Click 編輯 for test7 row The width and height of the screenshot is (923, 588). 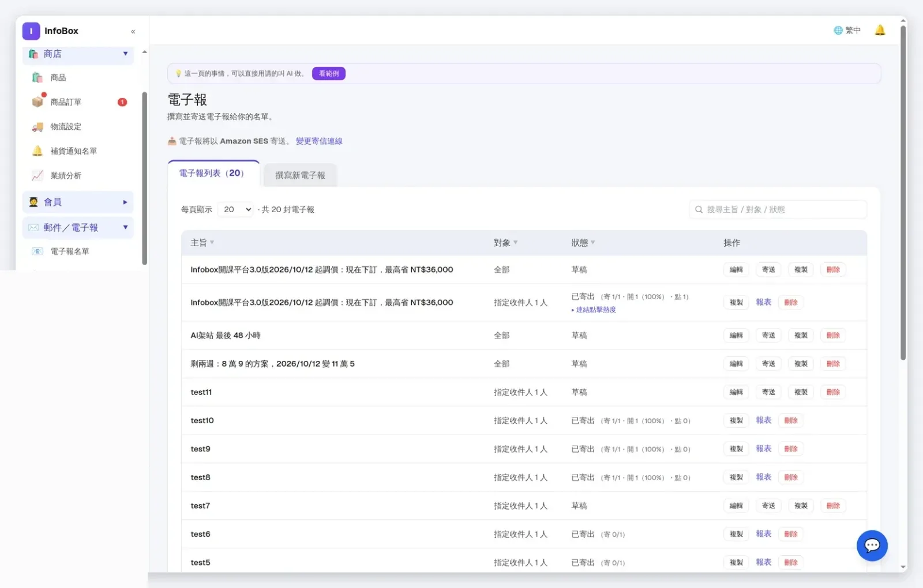[736, 506]
